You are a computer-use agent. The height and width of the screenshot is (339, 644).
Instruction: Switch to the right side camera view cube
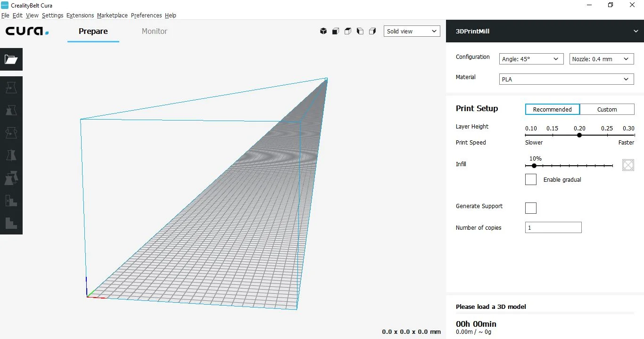[x=372, y=31]
